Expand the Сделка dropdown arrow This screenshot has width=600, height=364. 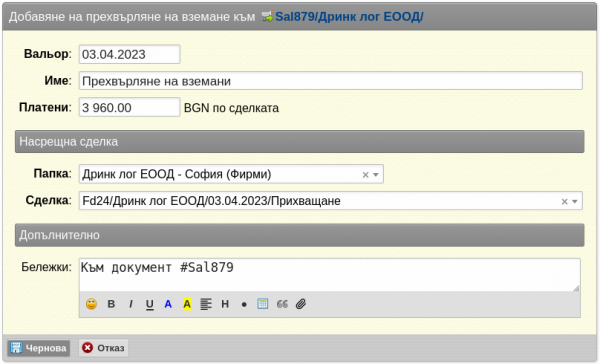[575, 202]
